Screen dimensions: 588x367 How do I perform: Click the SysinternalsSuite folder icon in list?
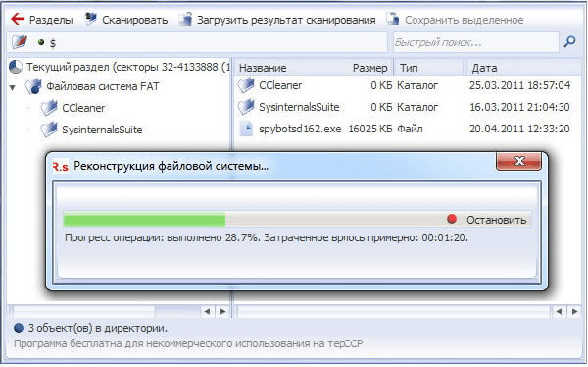pos(246,107)
